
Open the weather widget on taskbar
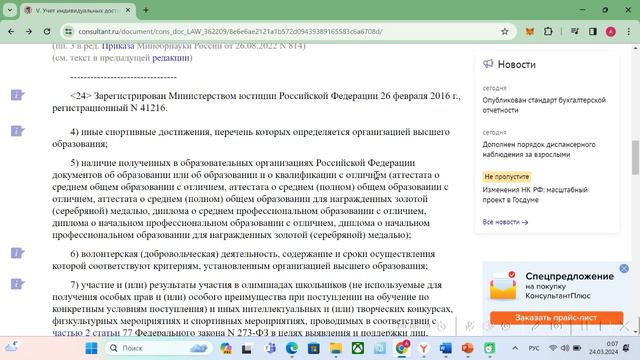[x=11, y=347]
